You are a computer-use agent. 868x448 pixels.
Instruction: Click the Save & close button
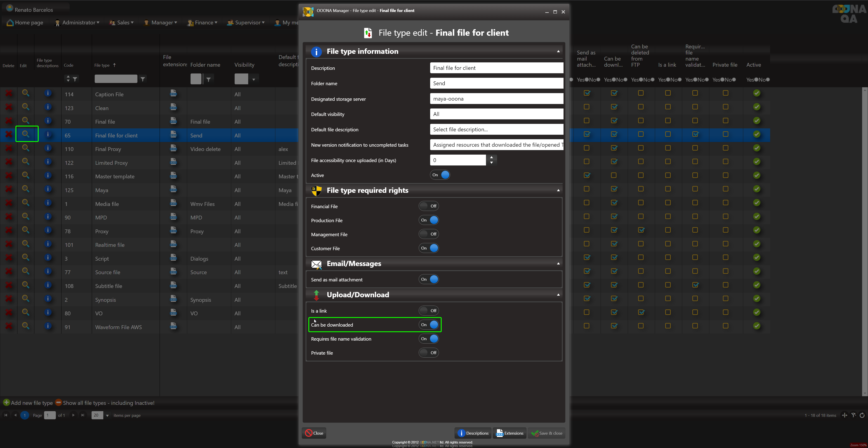[547, 433]
